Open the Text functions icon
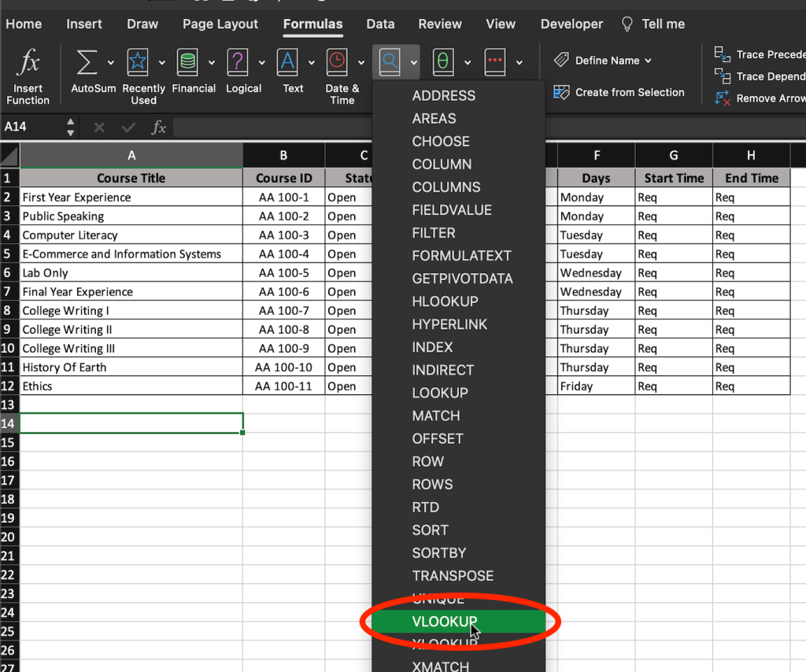 (x=287, y=63)
